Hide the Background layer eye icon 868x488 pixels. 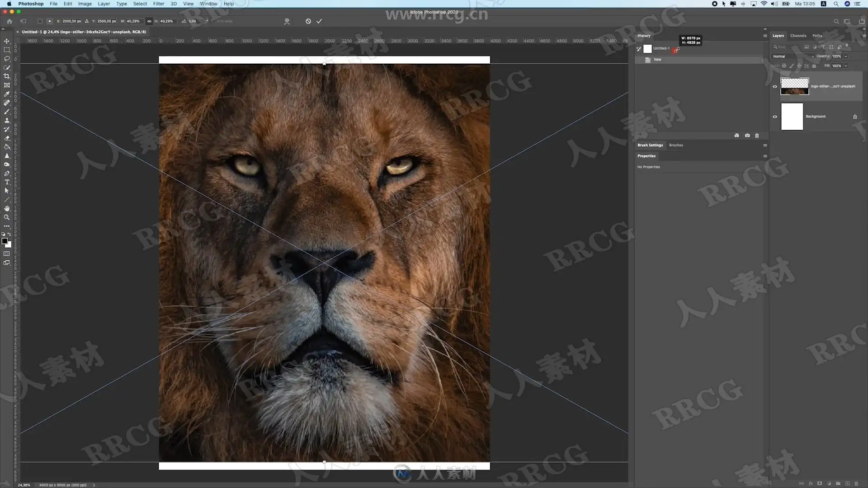tap(775, 117)
